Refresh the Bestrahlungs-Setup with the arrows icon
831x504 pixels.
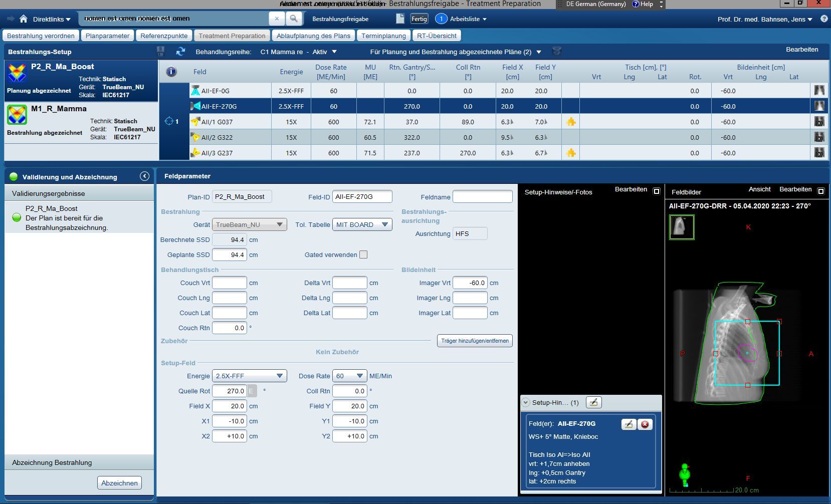pyautogui.click(x=180, y=52)
